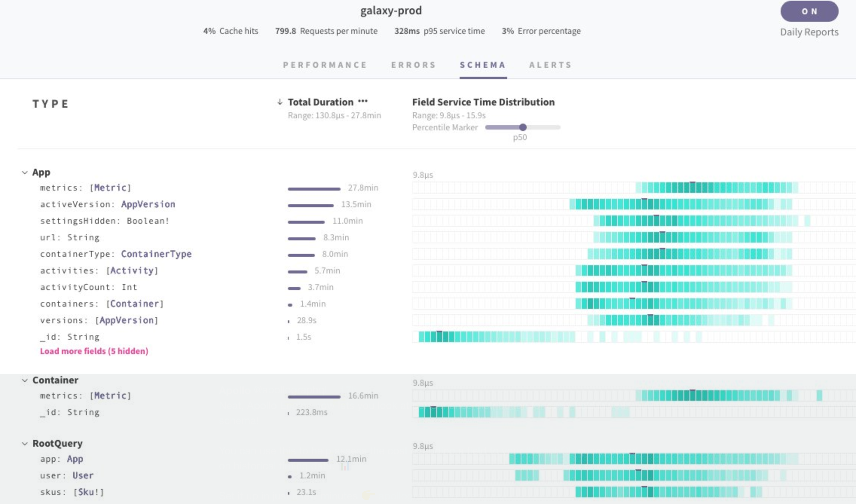Select the Schema tab
Screen dimensions: 856x504
click(x=483, y=65)
